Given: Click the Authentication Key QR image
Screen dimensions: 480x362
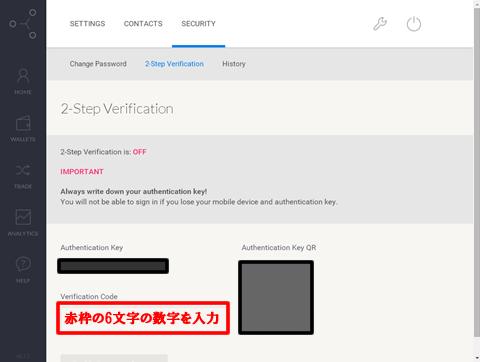Looking at the screenshot, I should (276, 297).
